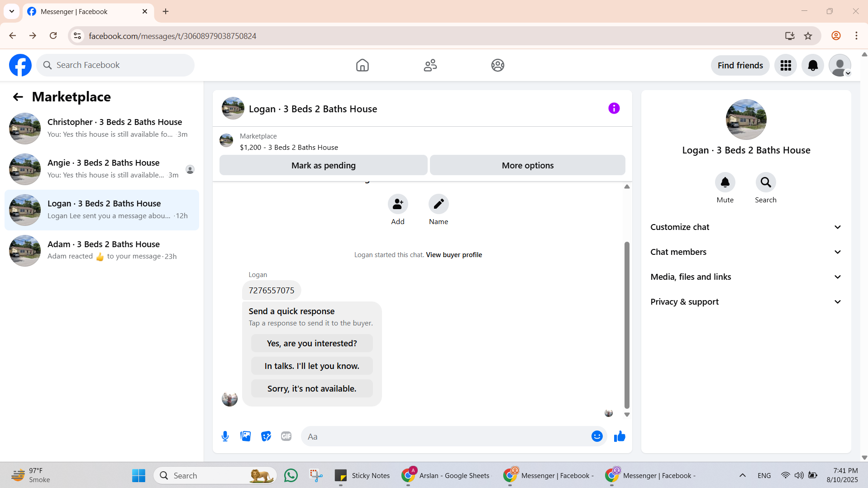This screenshot has width=868, height=488.
Task: Click the browser address bar URL
Action: click(x=172, y=36)
